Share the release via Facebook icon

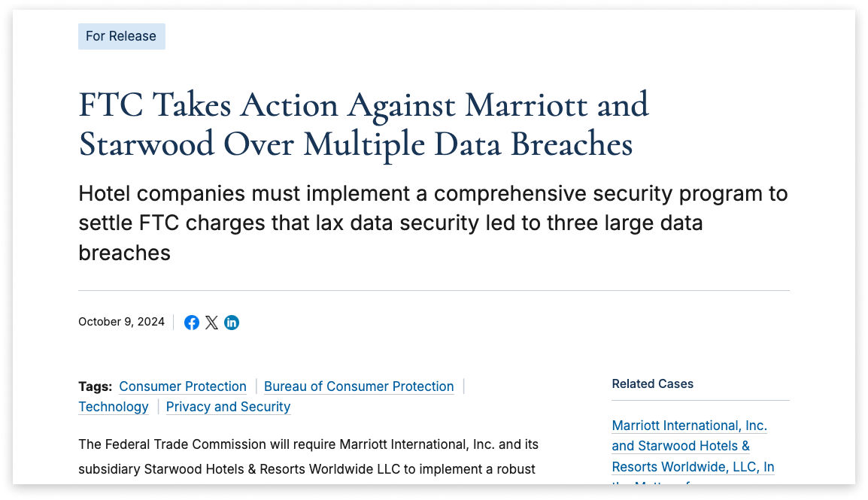(x=192, y=323)
